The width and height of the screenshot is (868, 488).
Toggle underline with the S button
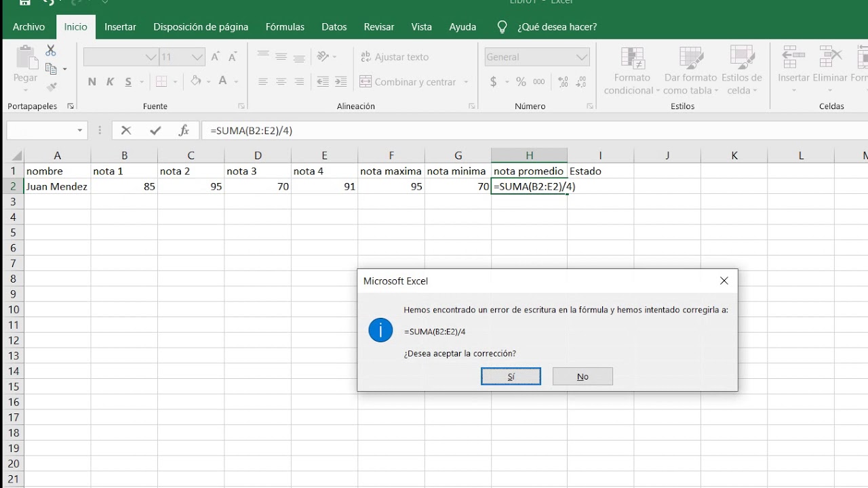click(x=128, y=82)
